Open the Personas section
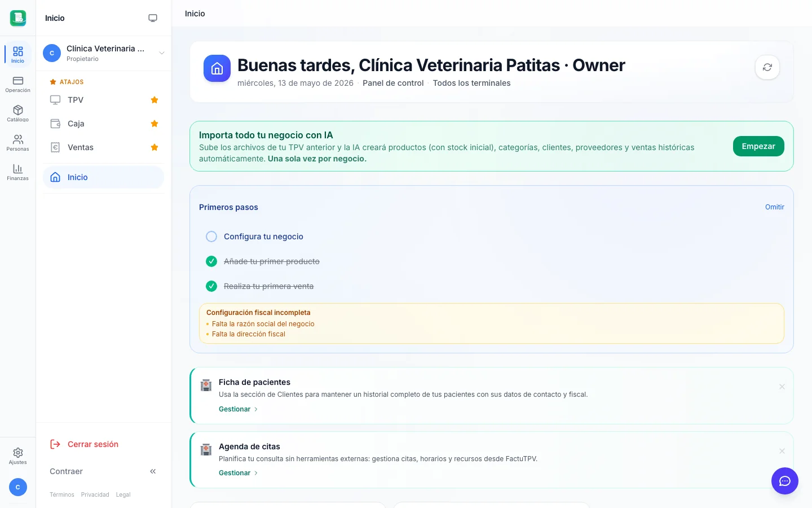 tap(18, 143)
